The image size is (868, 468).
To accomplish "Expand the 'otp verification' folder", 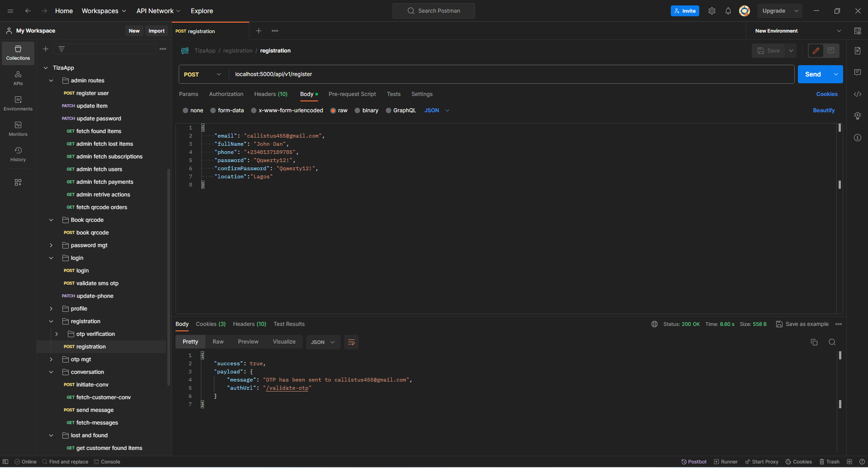I will click(57, 334).
